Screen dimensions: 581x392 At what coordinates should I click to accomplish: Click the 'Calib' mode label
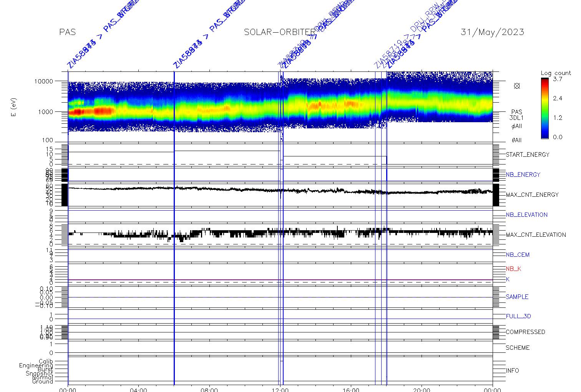[46, 362]
